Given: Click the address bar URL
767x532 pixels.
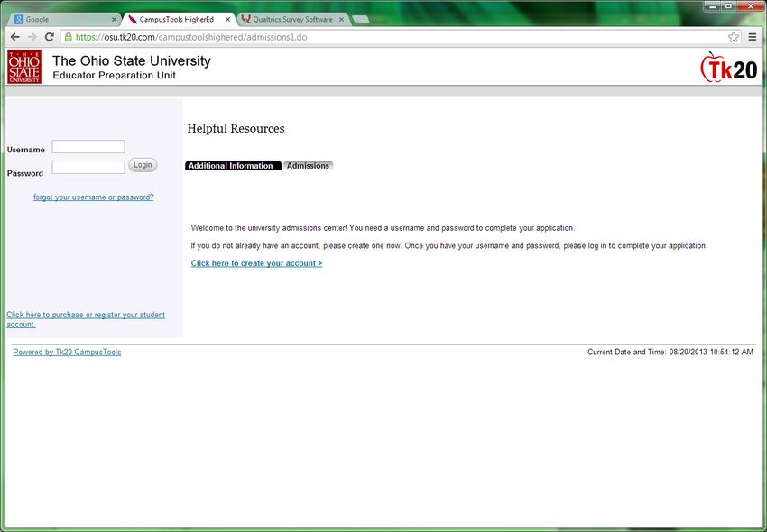Looking at the screenshot, I should click(191, 37).
